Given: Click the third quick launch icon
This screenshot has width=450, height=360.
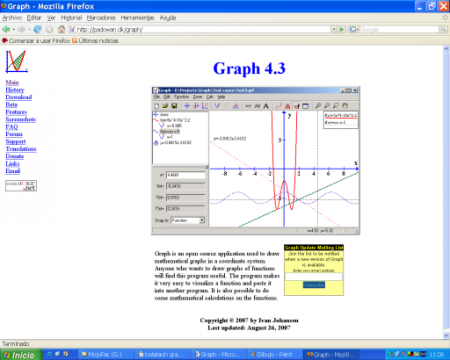Looking at the screenshot, I should tap(66, 354).
